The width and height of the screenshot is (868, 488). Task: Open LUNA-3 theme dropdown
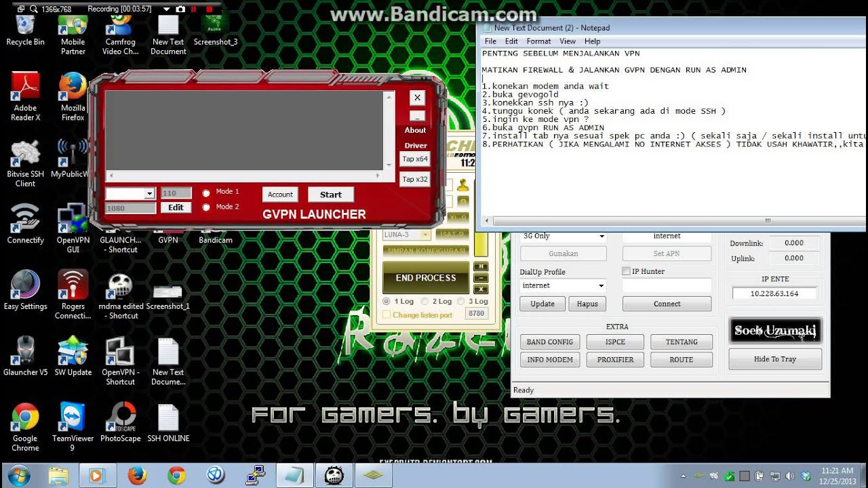click(x=426, y=235)
